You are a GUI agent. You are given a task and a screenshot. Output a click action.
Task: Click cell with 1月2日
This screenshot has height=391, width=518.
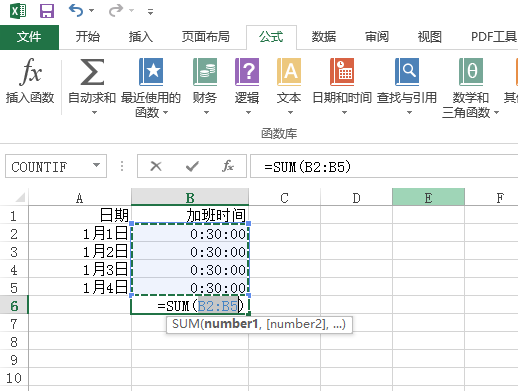(80, 252)
